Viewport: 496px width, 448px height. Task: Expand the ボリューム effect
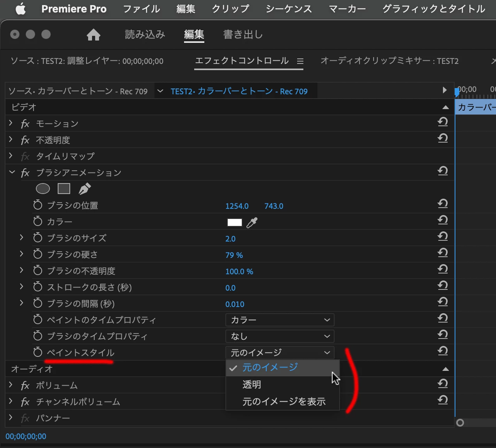(x=11, y=385)
